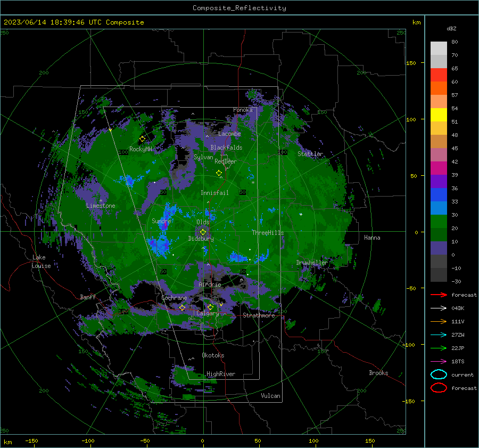Select the yellow 51–54 dBZ swatch
Viewport: 479px width, 448px height.
pos(439,115)
